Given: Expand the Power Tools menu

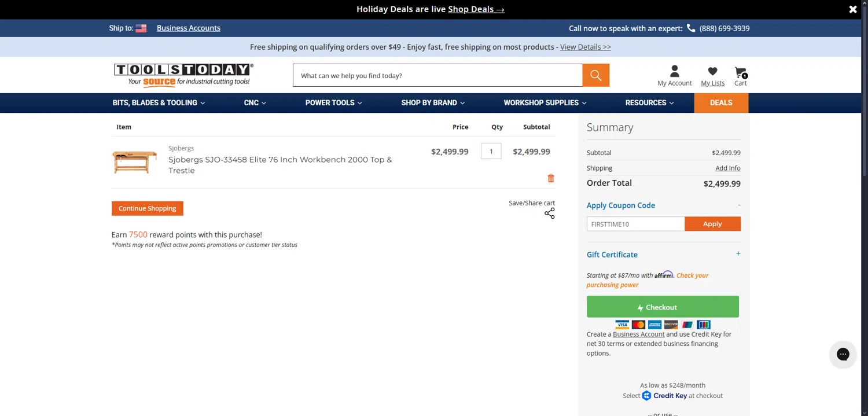Looking at the screenshot, I should pos(334,103).
